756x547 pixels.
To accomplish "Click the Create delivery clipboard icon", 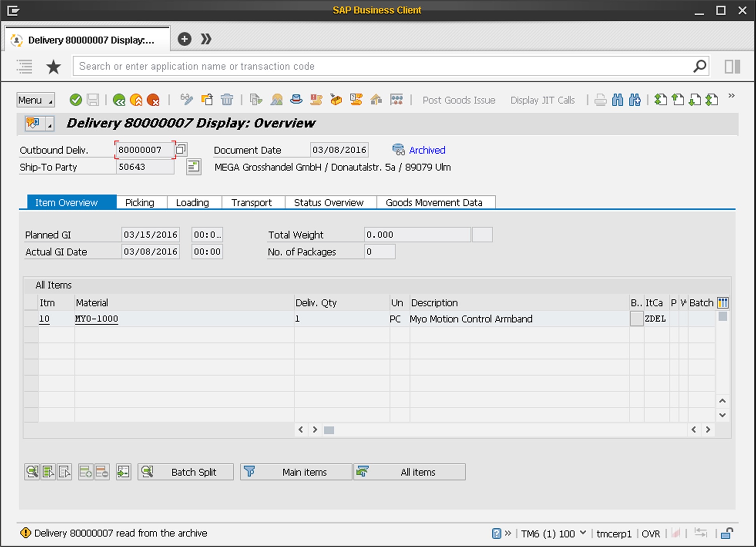I will pyautogui.click(x=207, y=100).
